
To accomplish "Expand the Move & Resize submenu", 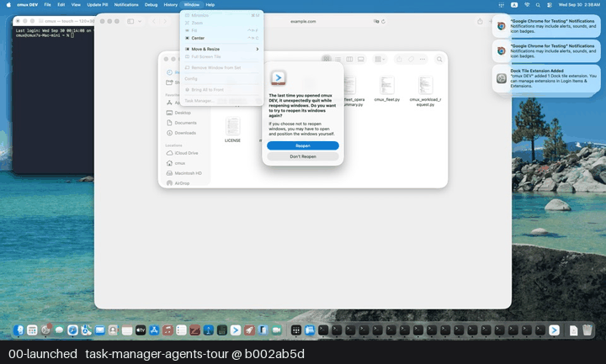I will point(222,49).
